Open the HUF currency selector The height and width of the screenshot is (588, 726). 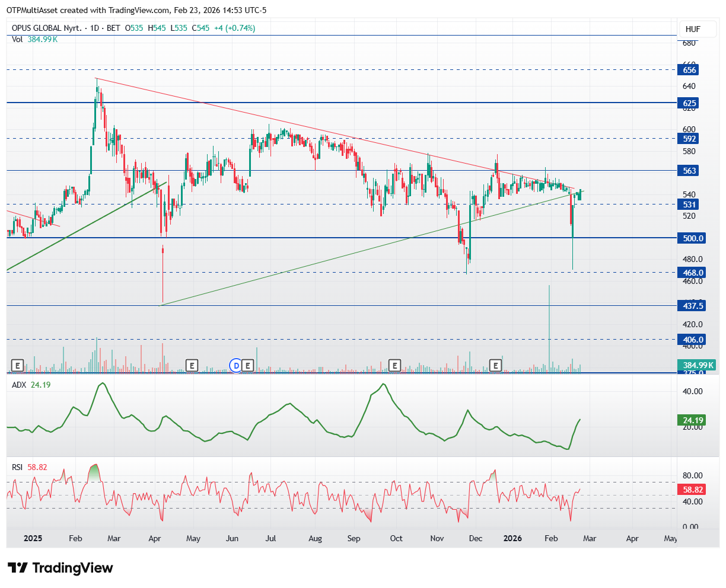(x=693, y=29)
